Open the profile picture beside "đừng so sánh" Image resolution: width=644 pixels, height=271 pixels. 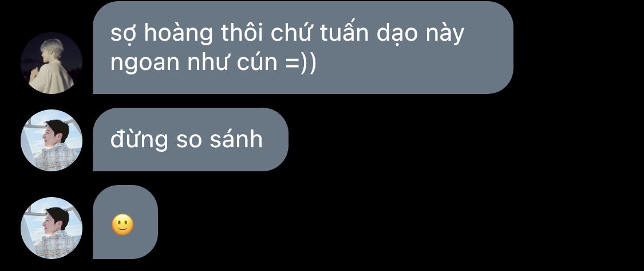52,140
